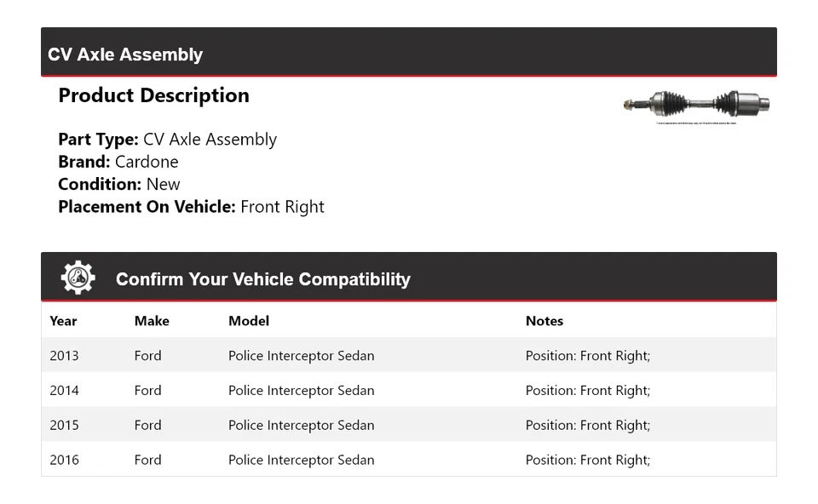Image resolution: width=818 pixels, height=504 pixels.
Task: Click the Part Type description line
Action: coord(167,140)
